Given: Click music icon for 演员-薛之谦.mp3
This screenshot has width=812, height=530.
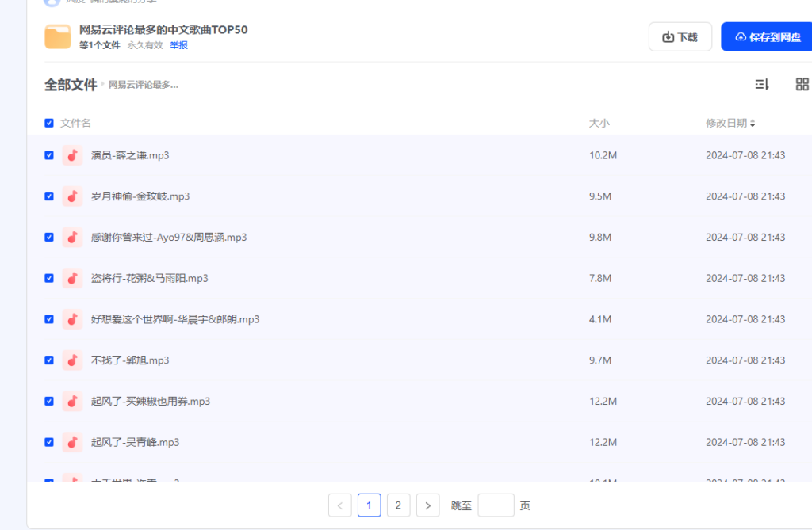Looking at the screenshot, I should [72, 155].
